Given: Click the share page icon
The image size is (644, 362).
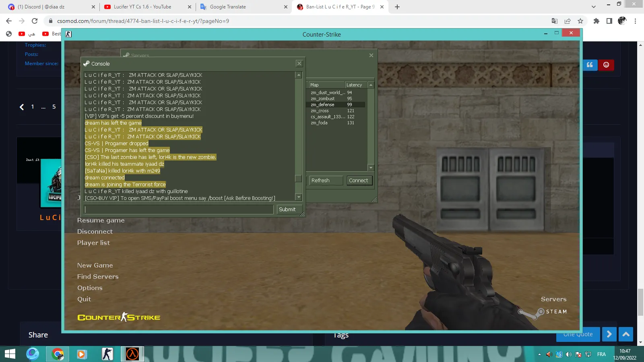Looking at the screenshot, I should [568, 21].
